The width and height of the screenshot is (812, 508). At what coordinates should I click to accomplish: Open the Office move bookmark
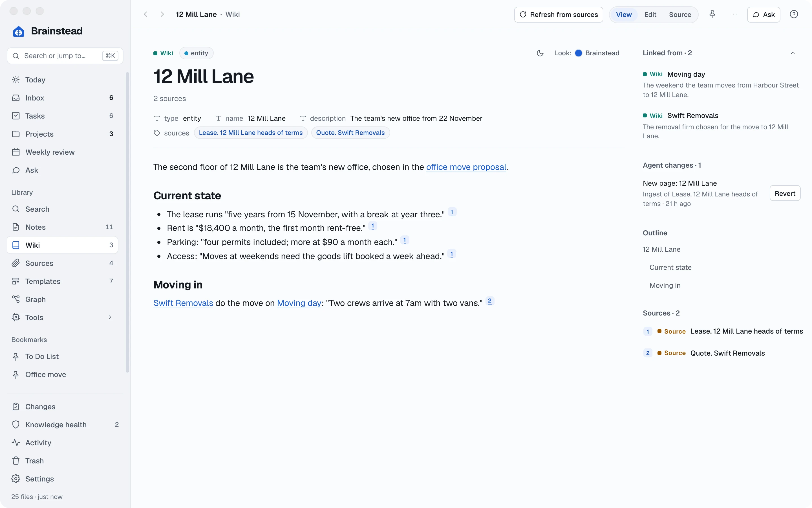[62, 374]
